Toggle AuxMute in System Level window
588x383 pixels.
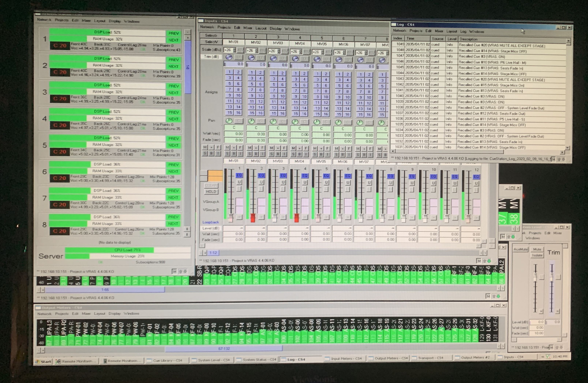click(520, 249)
